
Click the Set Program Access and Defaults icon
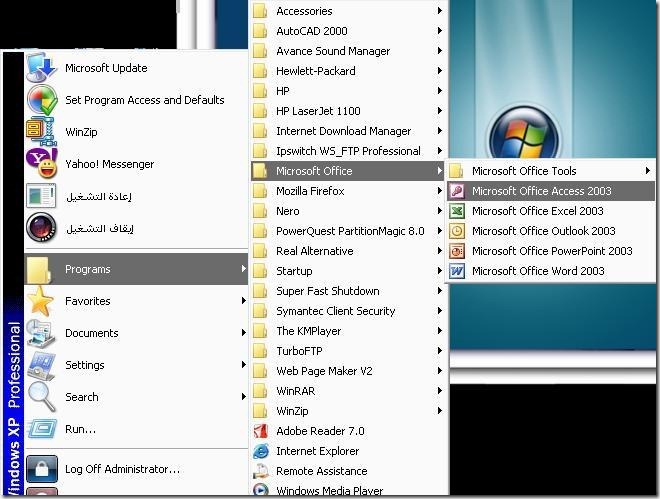point(42,100)
